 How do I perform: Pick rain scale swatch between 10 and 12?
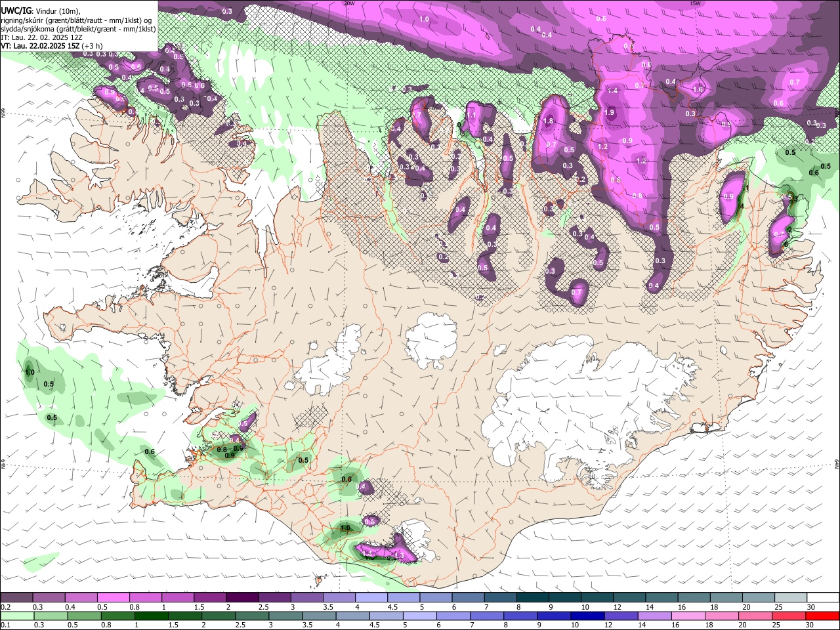[588, 616]
